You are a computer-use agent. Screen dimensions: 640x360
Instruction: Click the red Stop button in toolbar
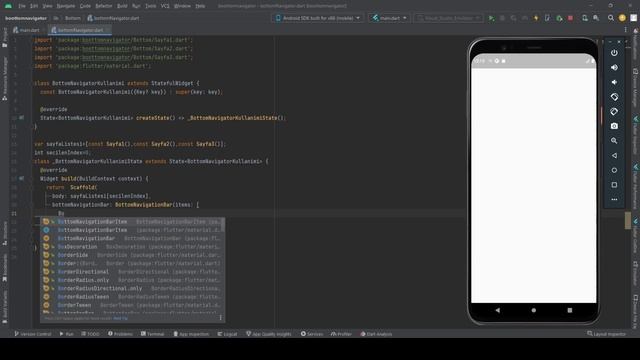(570, 18)
